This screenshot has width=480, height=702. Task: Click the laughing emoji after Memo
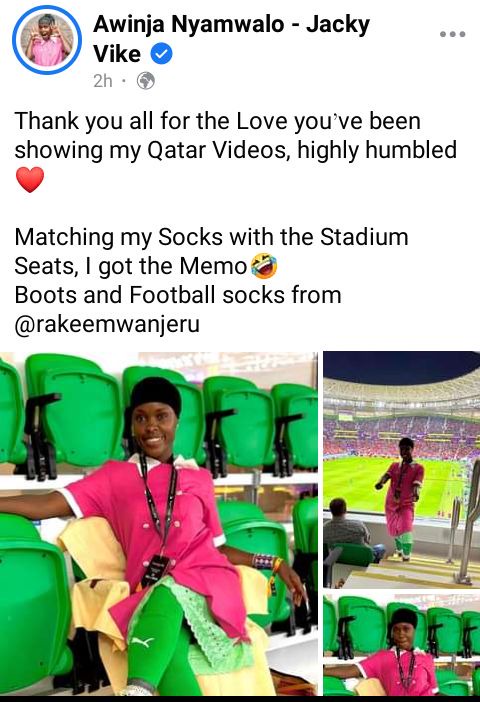264,266
